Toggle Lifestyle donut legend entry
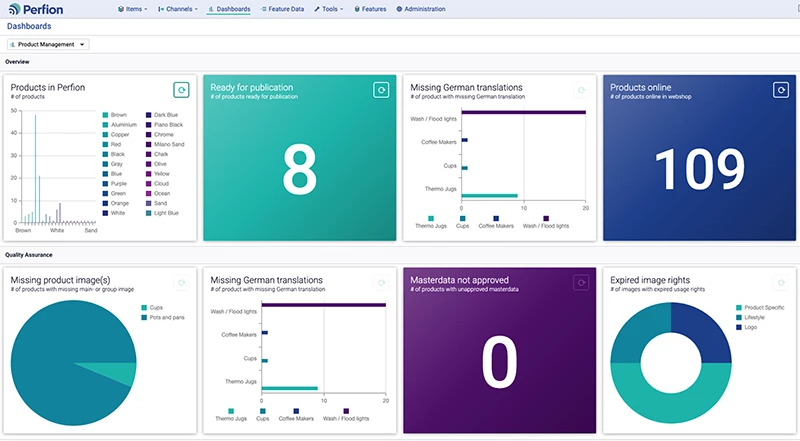800x441 pixels. point(750,317)
